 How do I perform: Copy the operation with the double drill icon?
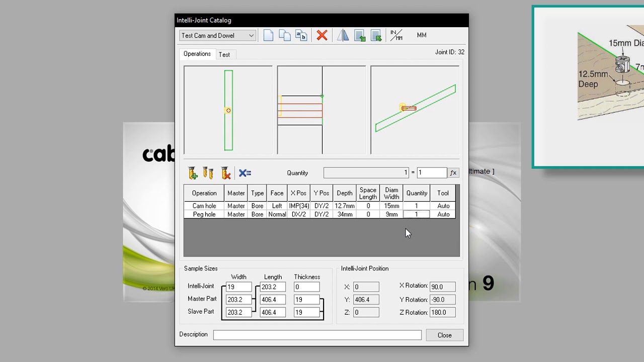[x=208, y=173]
